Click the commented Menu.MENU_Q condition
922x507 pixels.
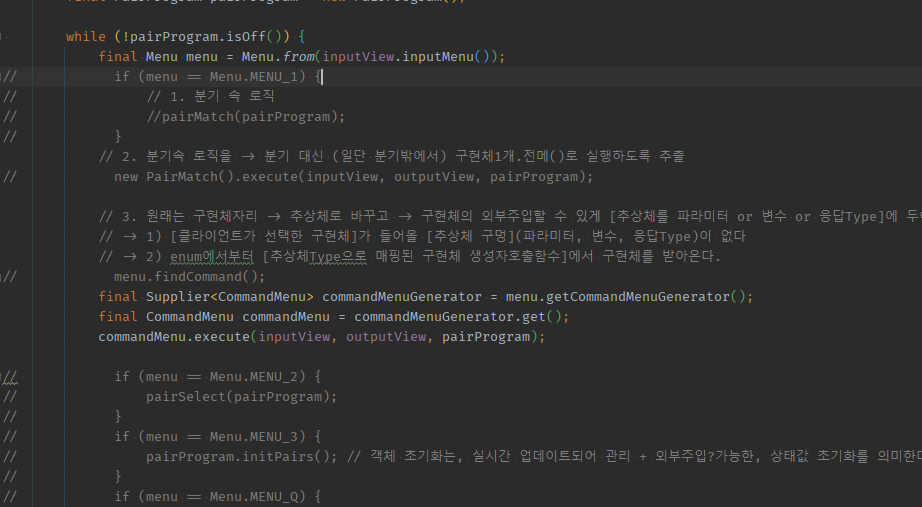(218, 496)
